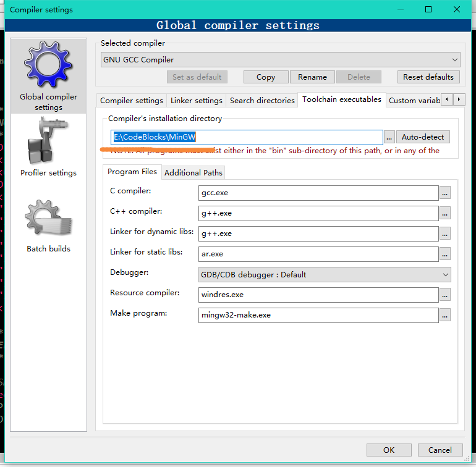Browse for dynamic libs linker executable
The width and height of the screenshot is (476, 467).
tap(444, 233)
